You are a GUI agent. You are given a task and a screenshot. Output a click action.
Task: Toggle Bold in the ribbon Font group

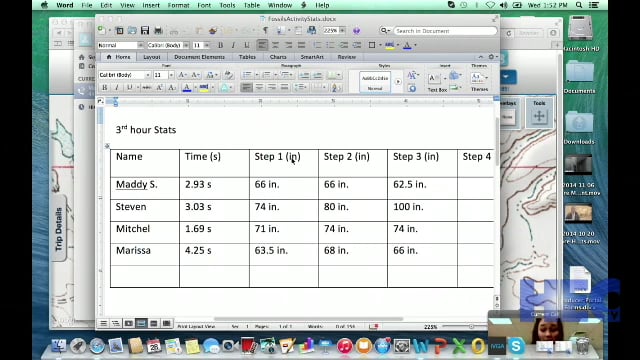(104, 87)
